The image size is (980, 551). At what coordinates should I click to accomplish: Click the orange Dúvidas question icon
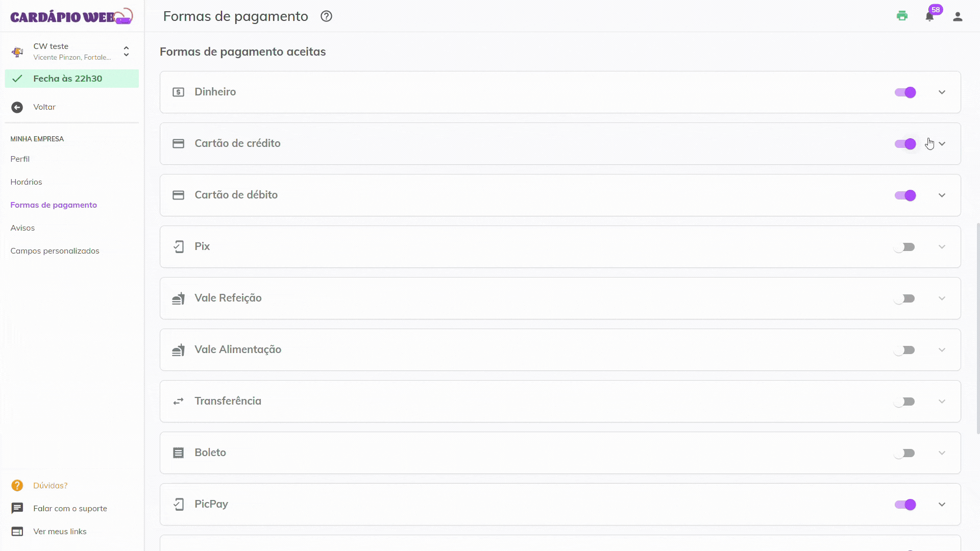[x=17, y=485]
